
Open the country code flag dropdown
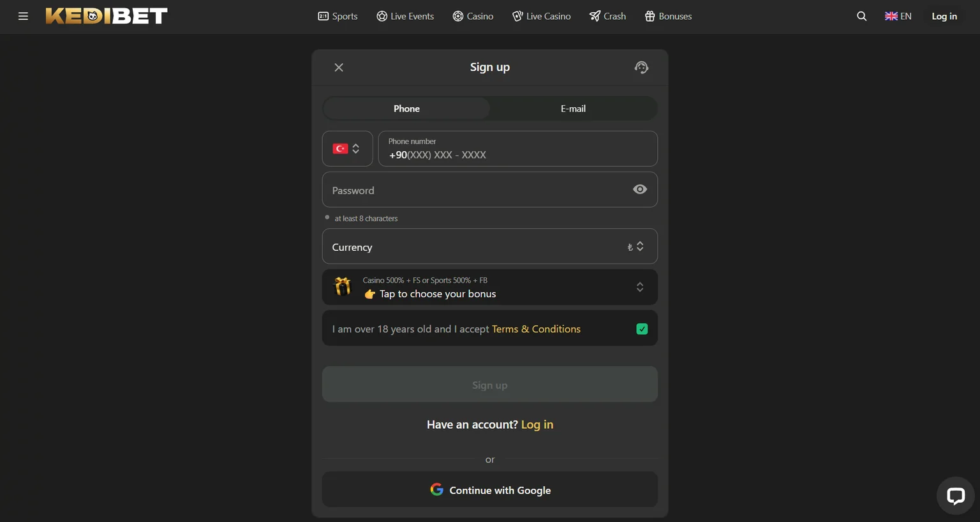(347, 149)
